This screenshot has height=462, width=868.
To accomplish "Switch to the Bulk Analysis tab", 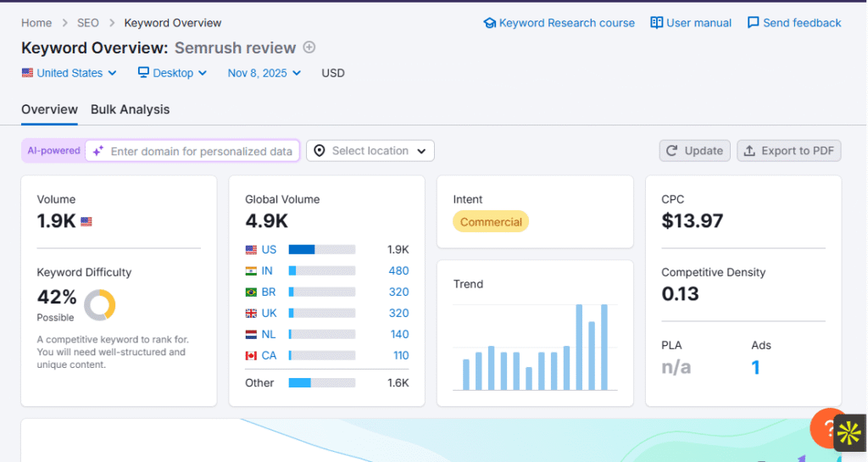I will pos(130,109).
